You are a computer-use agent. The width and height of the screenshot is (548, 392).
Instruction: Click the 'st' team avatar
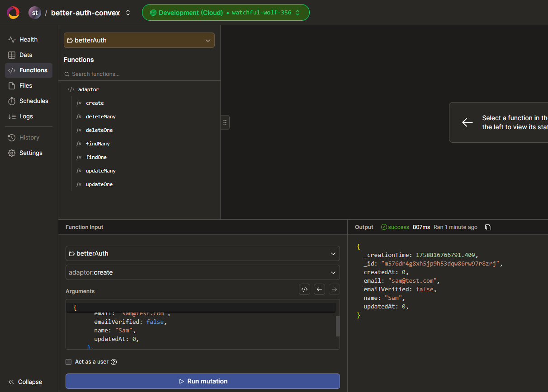(x=34, y=13)
